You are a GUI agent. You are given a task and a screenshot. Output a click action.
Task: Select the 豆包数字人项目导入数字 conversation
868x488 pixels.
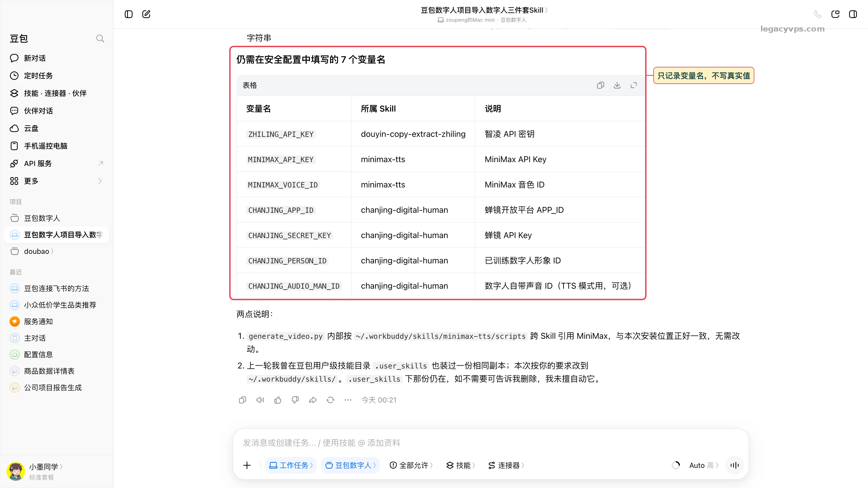pos(57,235)
